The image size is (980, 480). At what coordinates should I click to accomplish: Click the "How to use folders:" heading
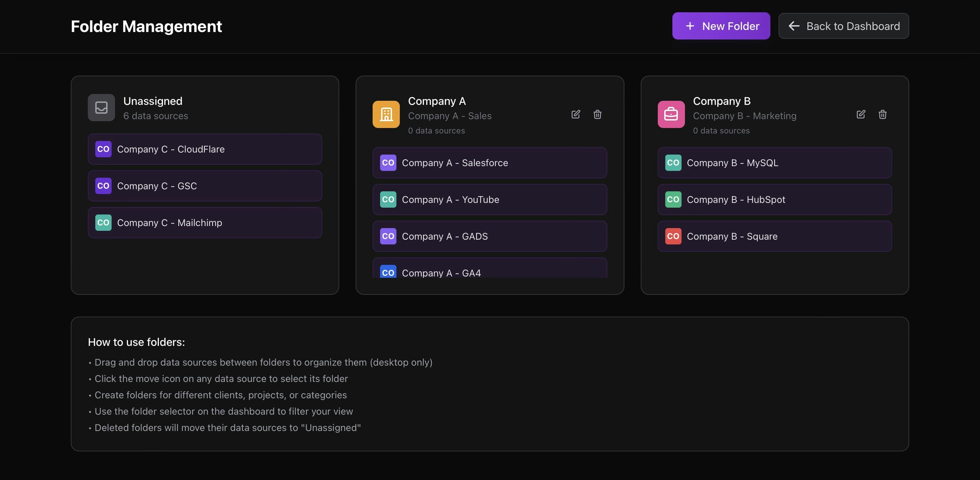pyautogui.click(x=136, y=342)
